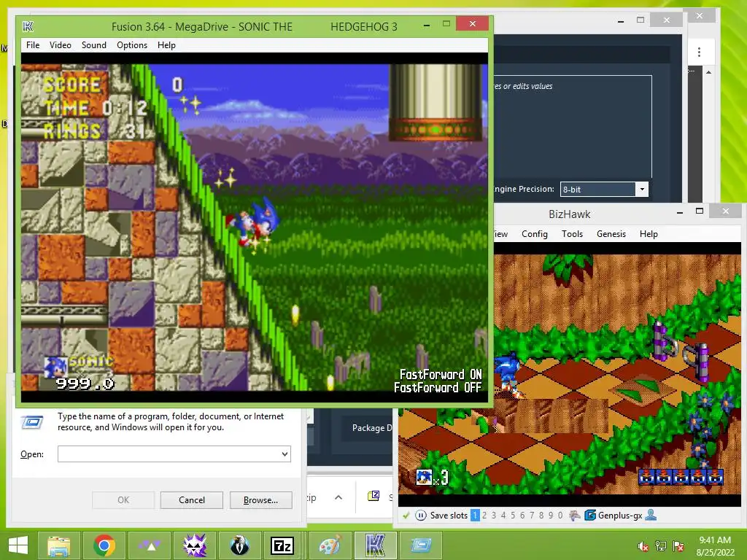The image size is (747, 560).
Task: Click the scroll-up arrow in background window
Action: pos(708,72)
